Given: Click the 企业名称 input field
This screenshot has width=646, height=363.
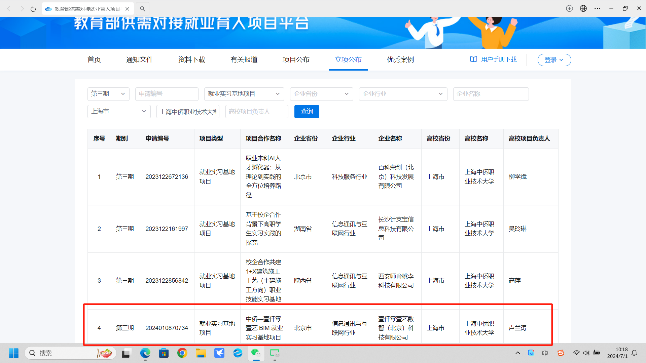Looking at the screenshot, I should [x=491, y=94].
